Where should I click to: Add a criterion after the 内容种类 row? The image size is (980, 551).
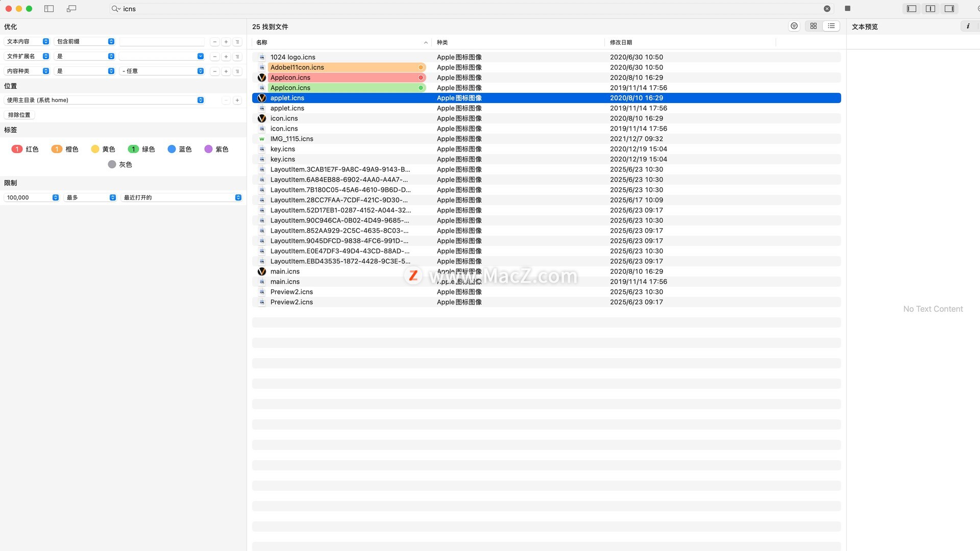[x=226, y=71]
